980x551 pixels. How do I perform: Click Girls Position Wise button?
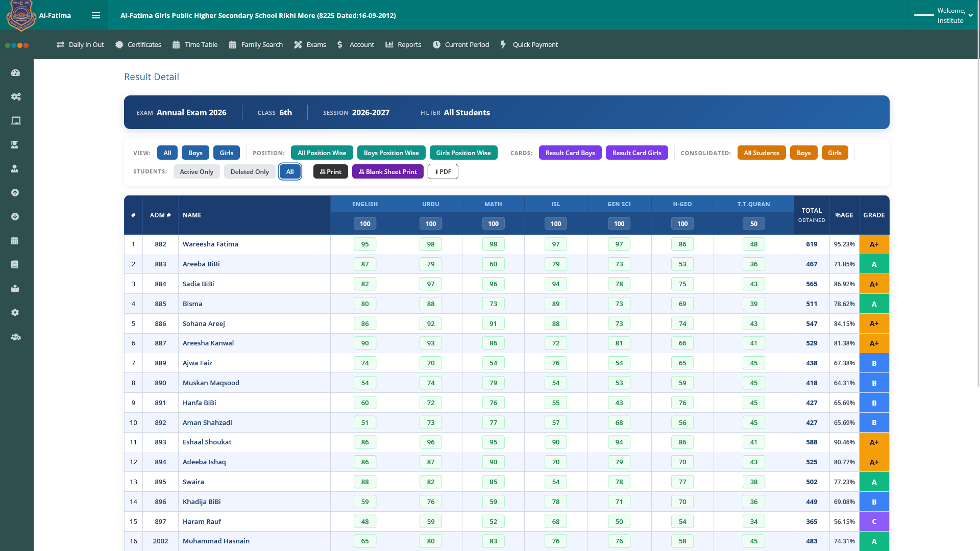[463, 153]
